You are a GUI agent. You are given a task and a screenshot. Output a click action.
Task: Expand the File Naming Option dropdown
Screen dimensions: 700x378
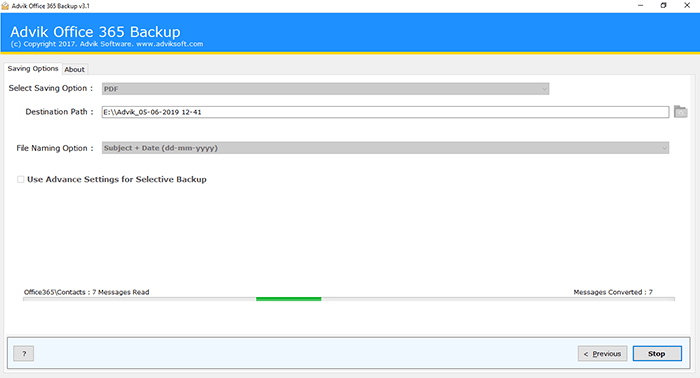(x=385, y=148)
